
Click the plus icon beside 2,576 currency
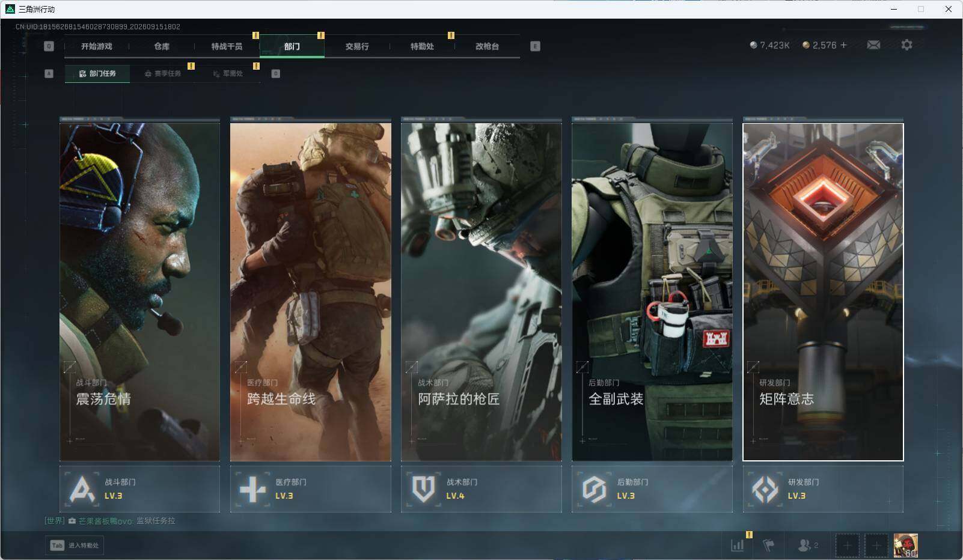point(843,45)
